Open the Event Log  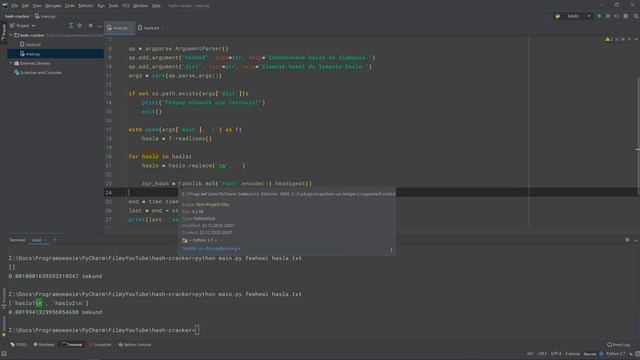click(x=618, y=344)
